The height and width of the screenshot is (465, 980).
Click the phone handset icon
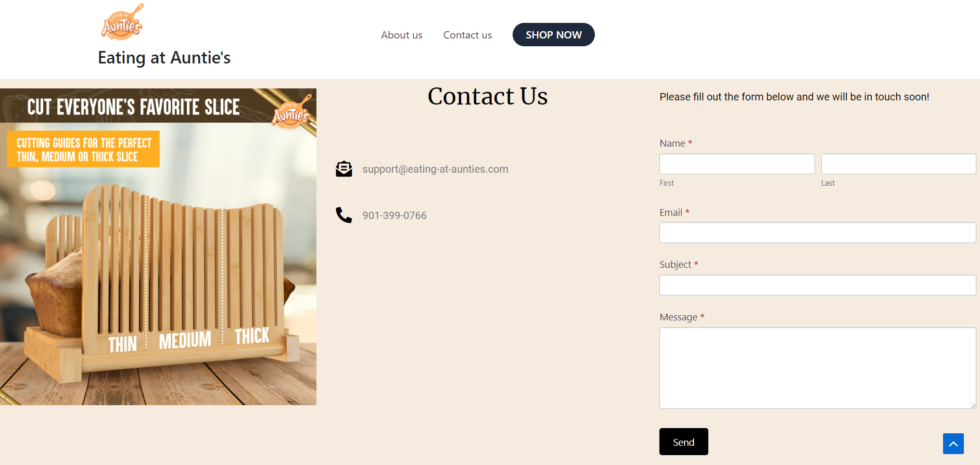tap(344, 215)
